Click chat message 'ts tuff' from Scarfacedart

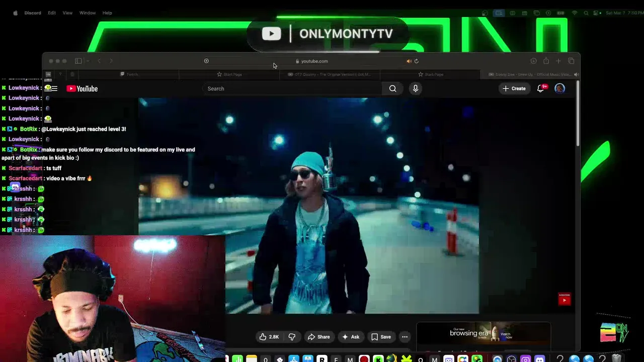pyautogui.click(x=53, y=168)
